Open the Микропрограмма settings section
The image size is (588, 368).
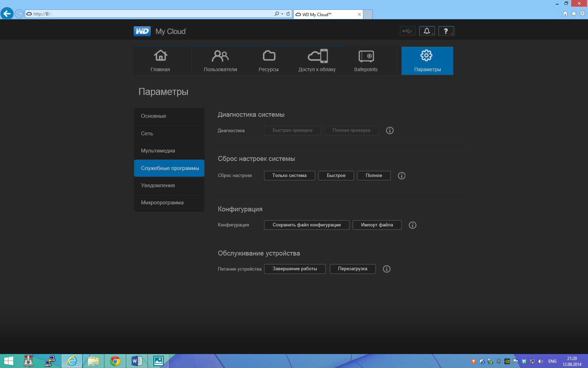tap(169, 203)
